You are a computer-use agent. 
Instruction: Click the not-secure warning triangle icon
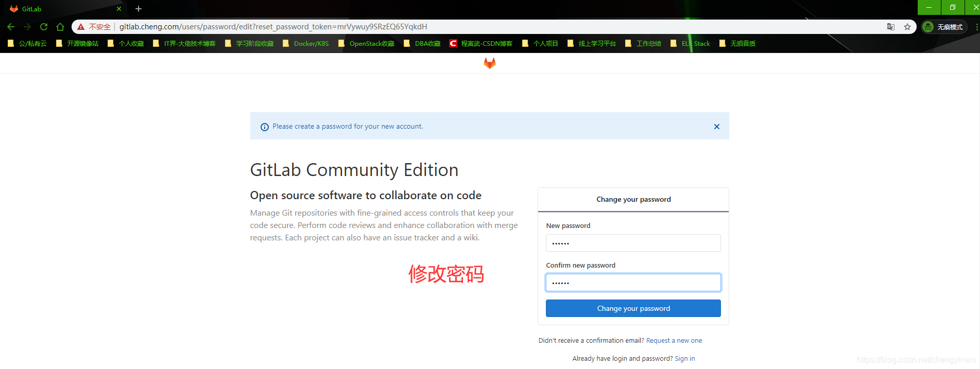pyautogui.click(x=81, y=27)
